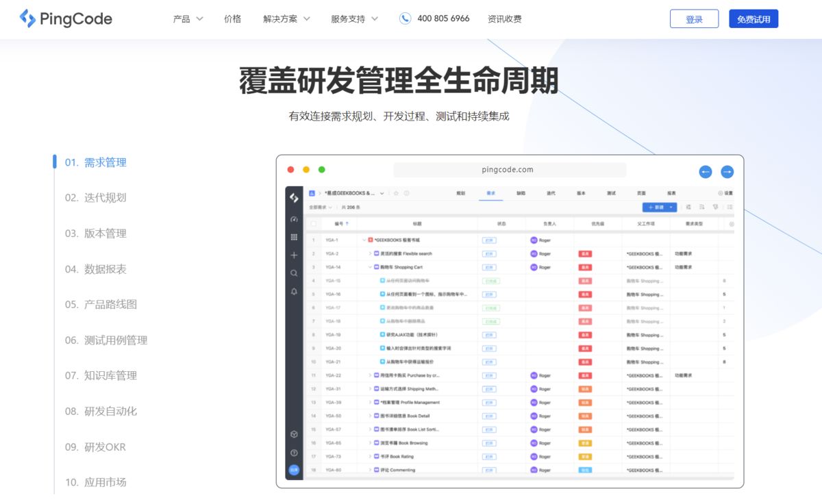Select 08. 研发自动化 in the feature list
Image resolution: width=822 pixels, height=504 pixels.
pyautogui.click(x=101, y=412)
